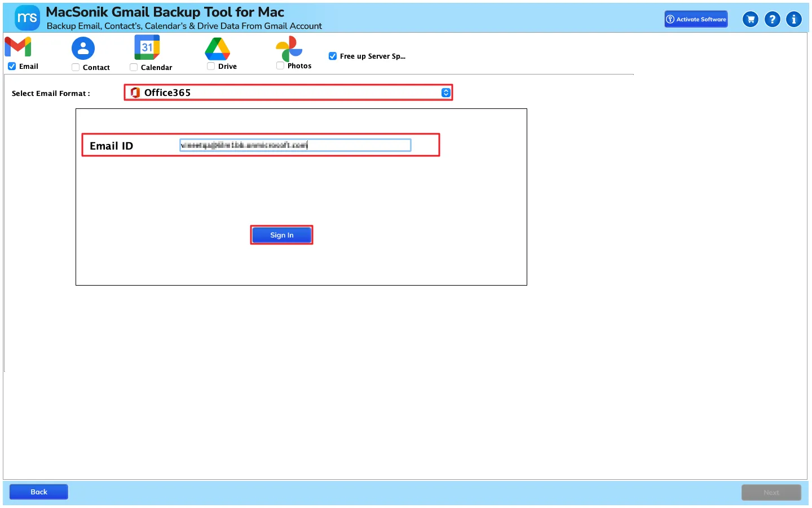Click the MacSonik Gmail Backup Tool title

tap(165, 12)
